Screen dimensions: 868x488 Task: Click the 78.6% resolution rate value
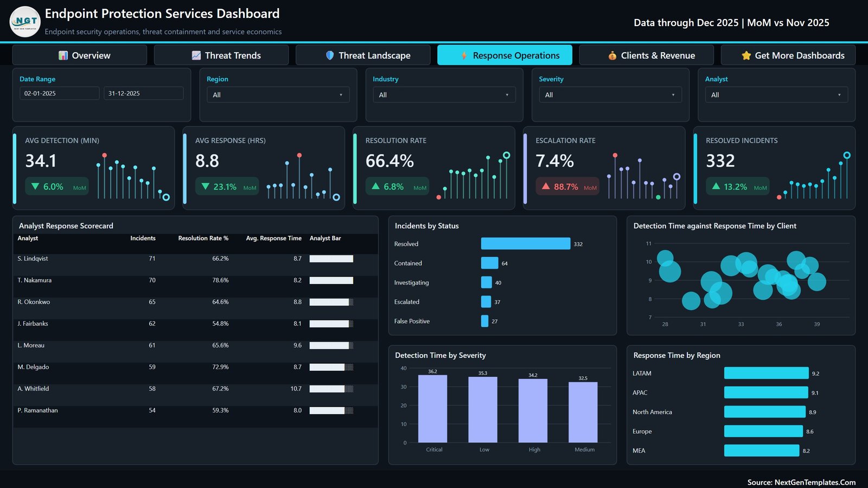pyautogui.click(x=220, y=280)
